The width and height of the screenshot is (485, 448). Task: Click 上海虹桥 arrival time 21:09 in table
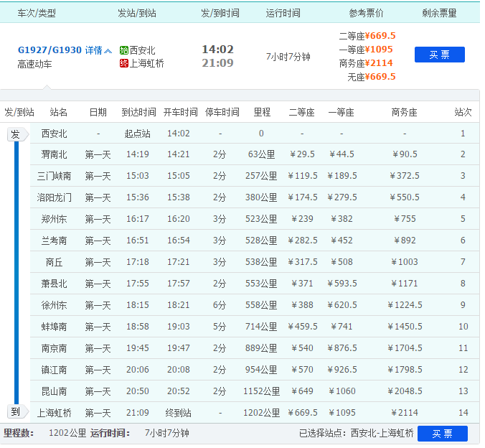coord(138,413)
